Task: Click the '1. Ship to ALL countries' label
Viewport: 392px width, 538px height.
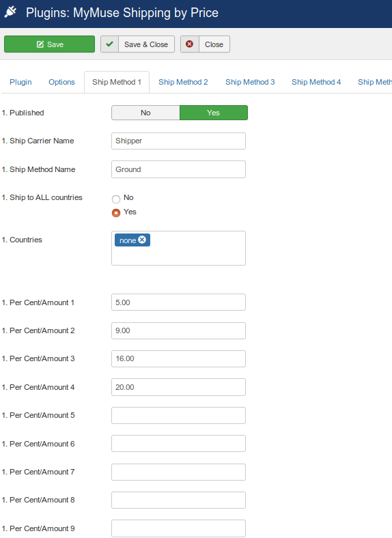Action: click(x=42, y=197)
